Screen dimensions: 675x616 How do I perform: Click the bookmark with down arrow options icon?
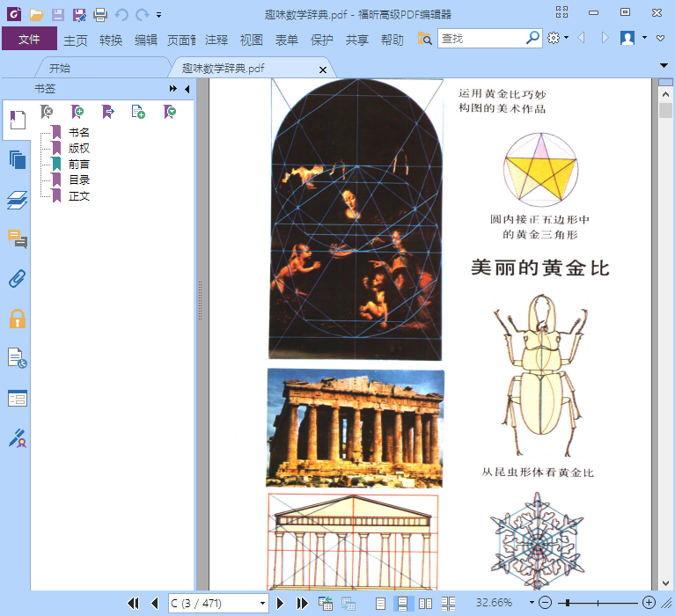tap(170, 112)
